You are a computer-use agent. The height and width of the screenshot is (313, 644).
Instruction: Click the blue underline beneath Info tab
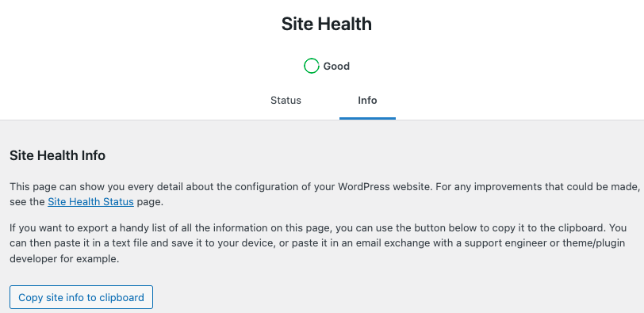coord(367,119)
